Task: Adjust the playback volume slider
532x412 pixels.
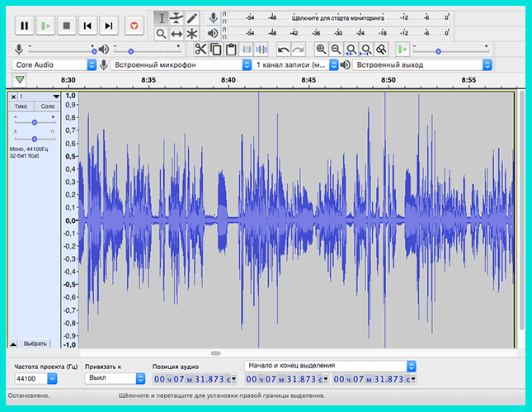Action: click(130, 51)
